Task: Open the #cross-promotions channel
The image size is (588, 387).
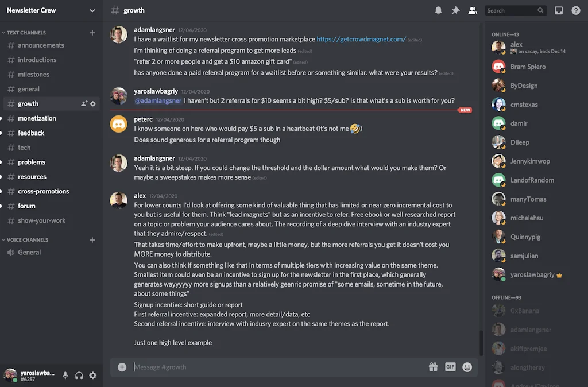Action: coord(45,191)
